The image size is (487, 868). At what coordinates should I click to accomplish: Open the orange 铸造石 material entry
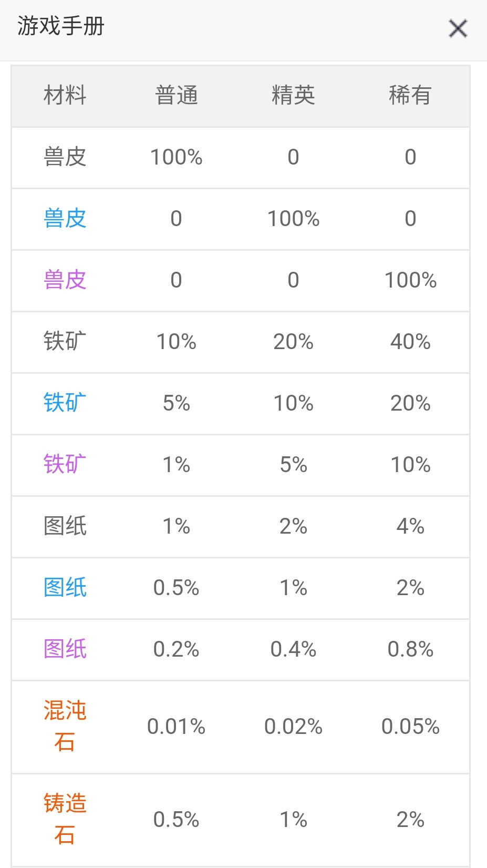[65, 820]
